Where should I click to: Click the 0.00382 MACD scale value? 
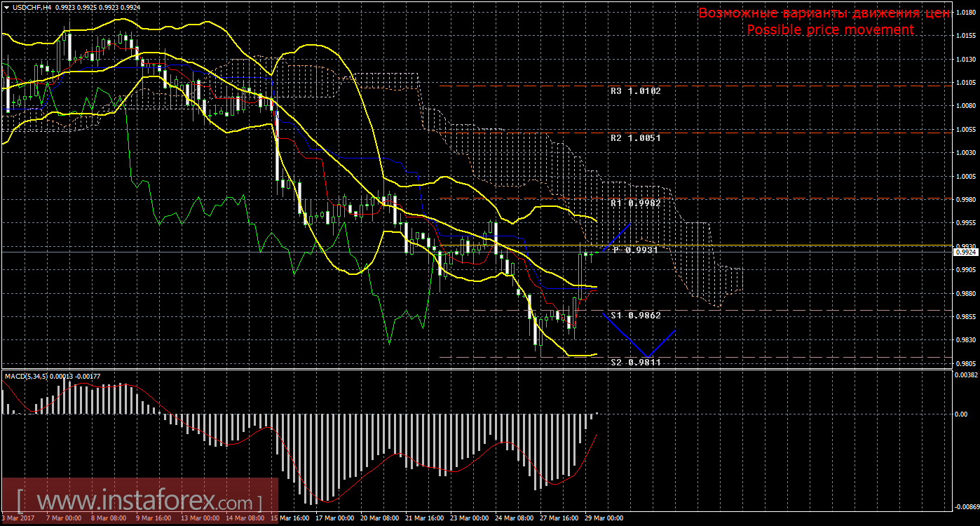tap(965, 376)
